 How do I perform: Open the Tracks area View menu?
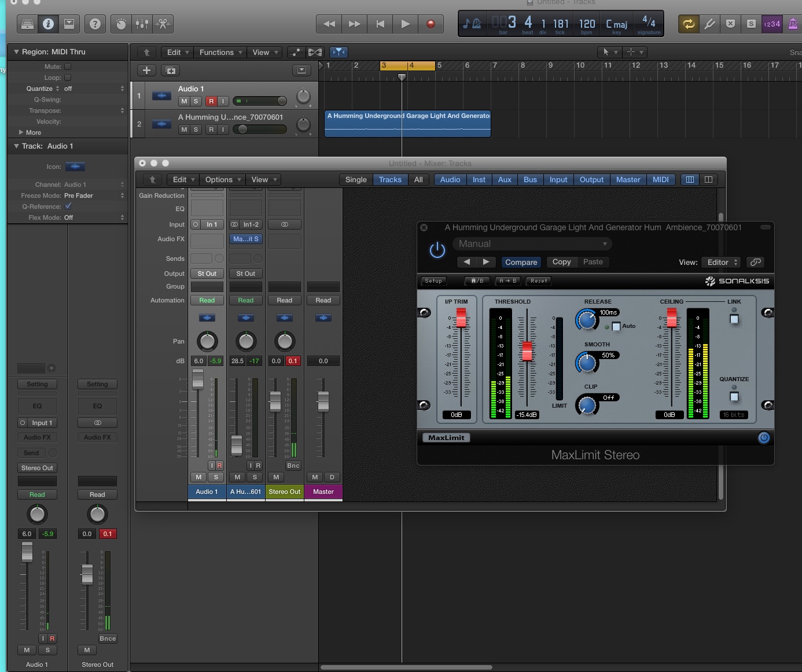pos(264,52)
